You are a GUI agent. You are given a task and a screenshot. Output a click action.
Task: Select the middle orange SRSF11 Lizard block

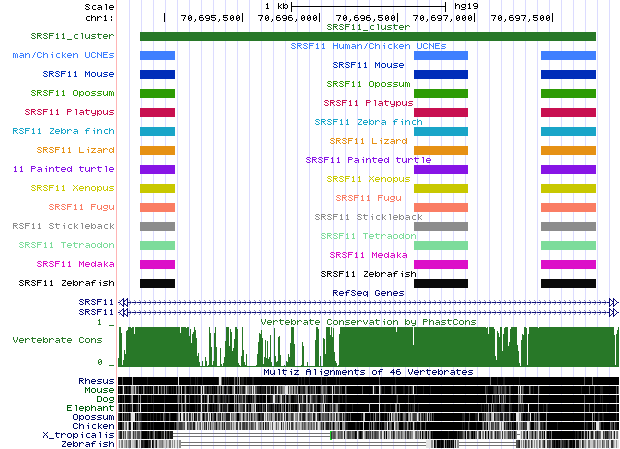coord(441,150)
